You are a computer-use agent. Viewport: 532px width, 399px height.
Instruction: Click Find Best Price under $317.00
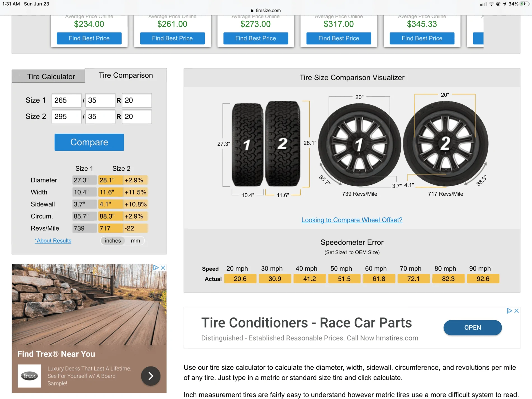point(339,38)
